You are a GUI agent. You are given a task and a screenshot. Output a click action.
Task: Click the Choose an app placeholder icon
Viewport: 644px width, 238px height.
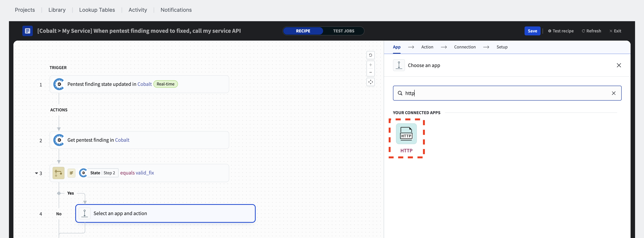tap(399, 65)
